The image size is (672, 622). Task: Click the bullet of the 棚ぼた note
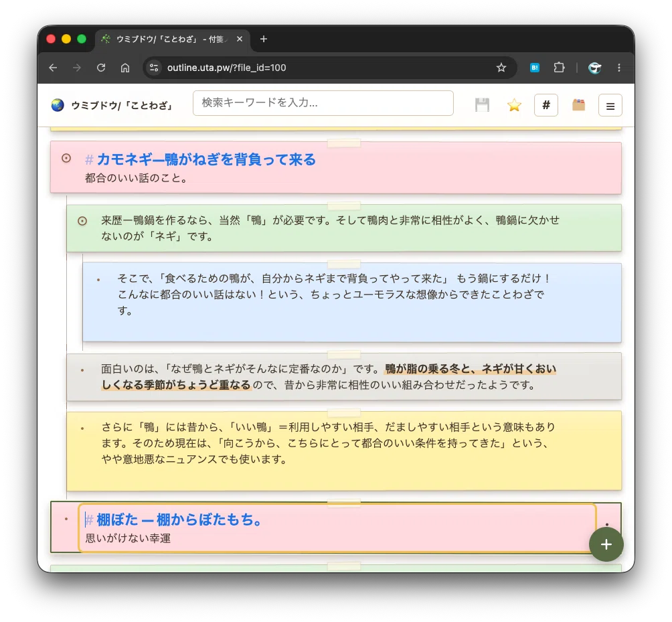[x=66, y=519]
